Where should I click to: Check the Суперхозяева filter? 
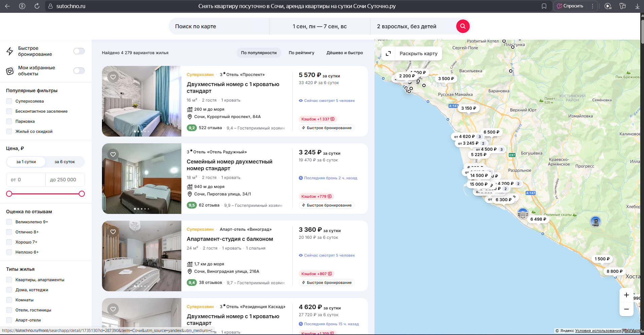coord(9,101)
